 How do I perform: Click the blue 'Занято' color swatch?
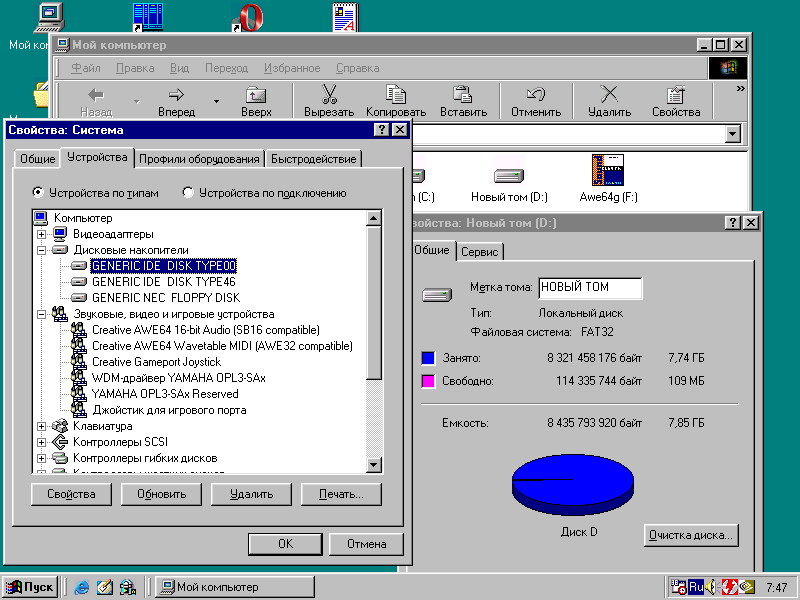[428, 357]
